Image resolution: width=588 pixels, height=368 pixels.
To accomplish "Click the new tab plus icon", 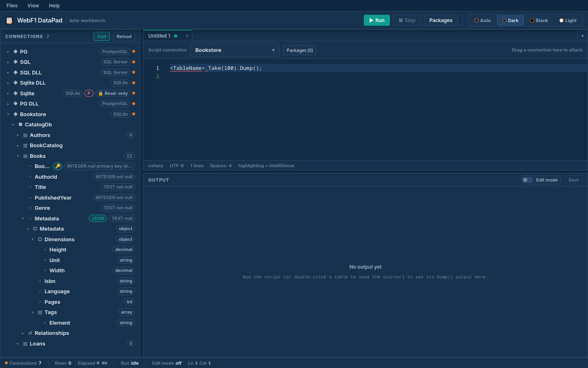I will 582,36.
